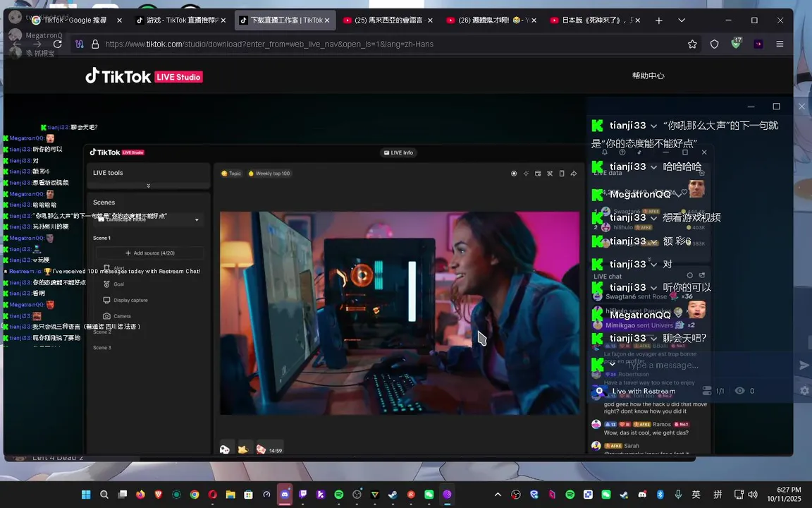Open the browser hamburger application menu

click(x=780, y=44)
